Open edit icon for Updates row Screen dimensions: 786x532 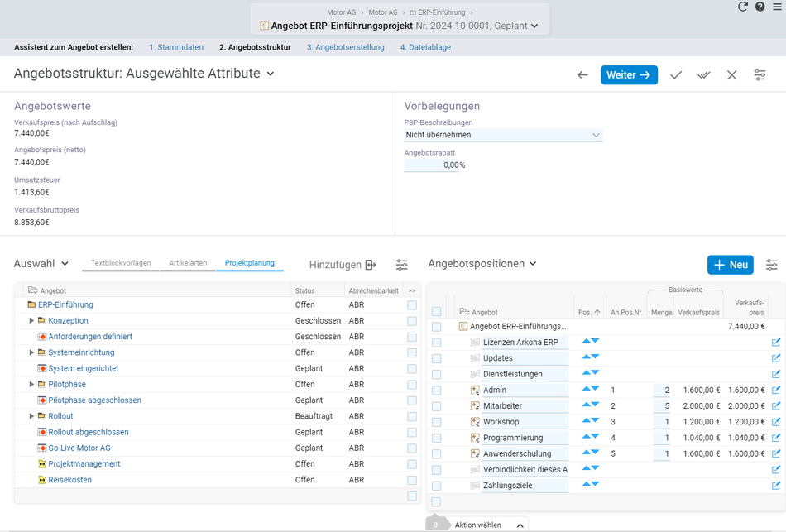pos(776,358)
